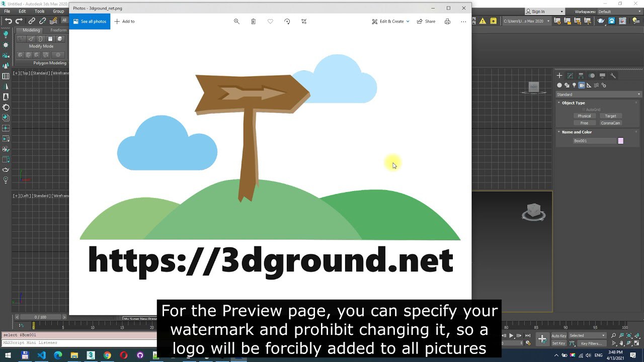Open the Utilities wrench tab icon
This screenshot has width=644, height=362.
click(613, 76)
